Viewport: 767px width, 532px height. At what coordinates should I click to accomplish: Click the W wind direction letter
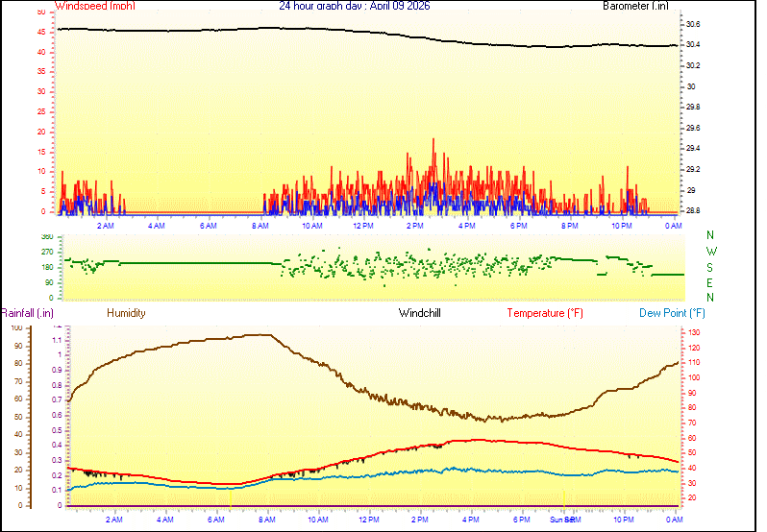tap(710, 251)
